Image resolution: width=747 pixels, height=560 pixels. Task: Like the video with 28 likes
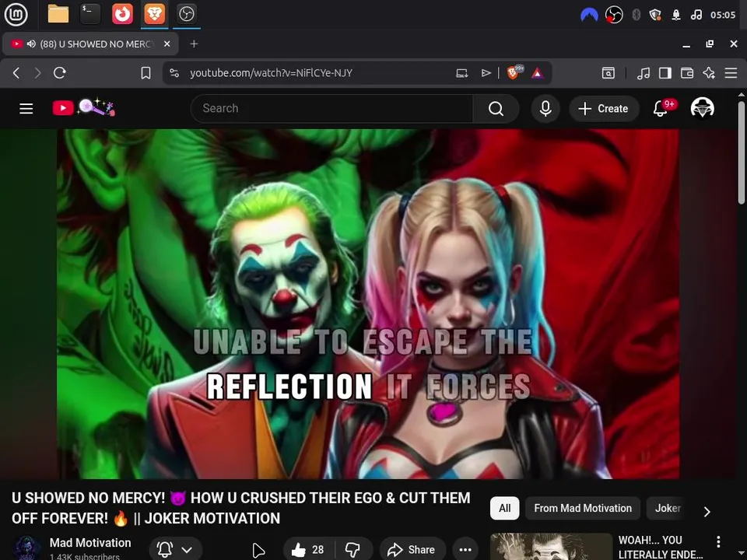pyautogui.click(x=308, y=550)
